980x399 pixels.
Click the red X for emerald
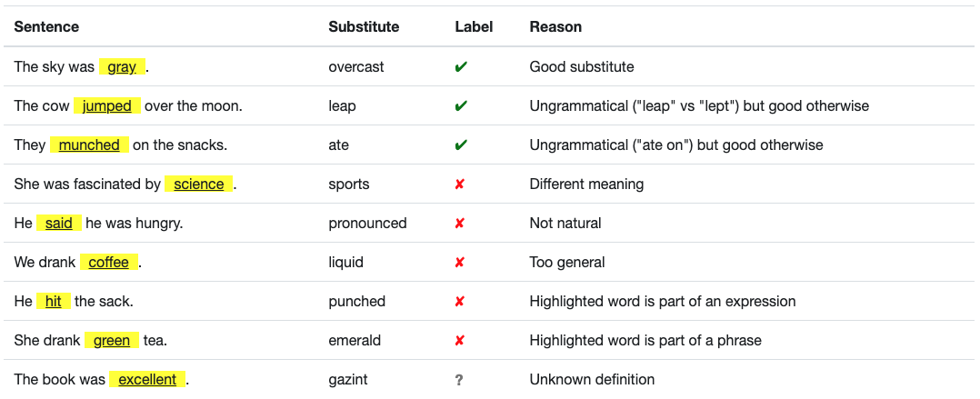click(459, 341)
